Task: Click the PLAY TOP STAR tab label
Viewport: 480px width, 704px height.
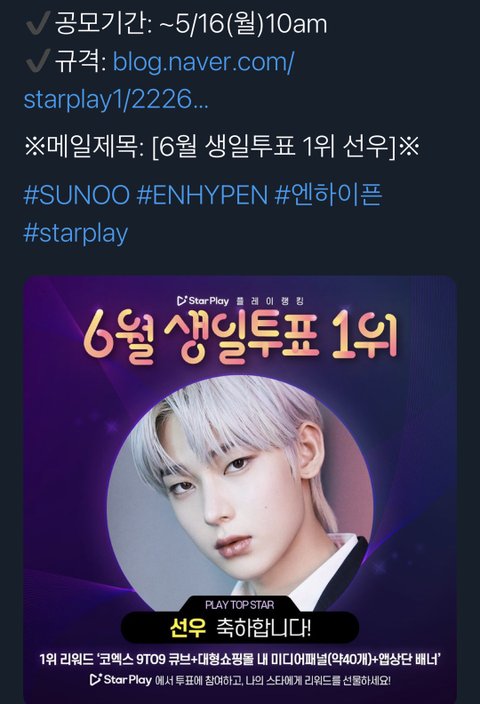Action: 239,605
